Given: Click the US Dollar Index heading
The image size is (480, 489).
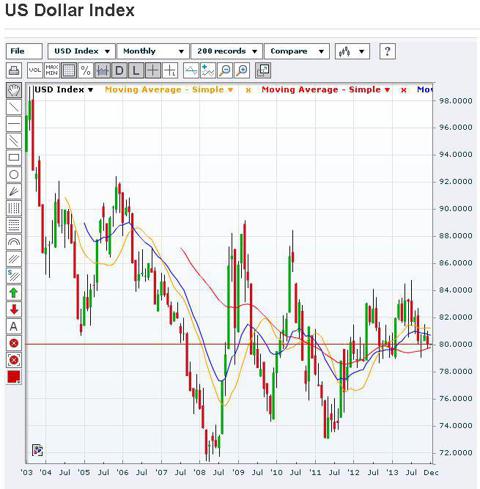Looking at the screenshot, I should pos(70,10).
